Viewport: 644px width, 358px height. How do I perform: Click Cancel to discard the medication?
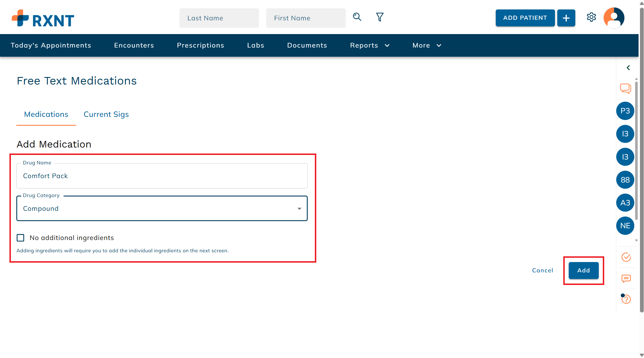coord(542,270)
